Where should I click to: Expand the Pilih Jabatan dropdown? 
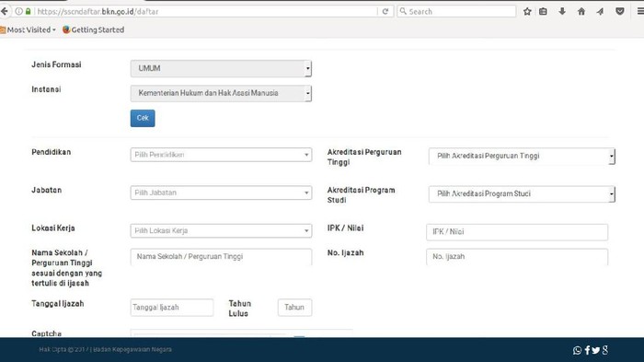(221, 193)
